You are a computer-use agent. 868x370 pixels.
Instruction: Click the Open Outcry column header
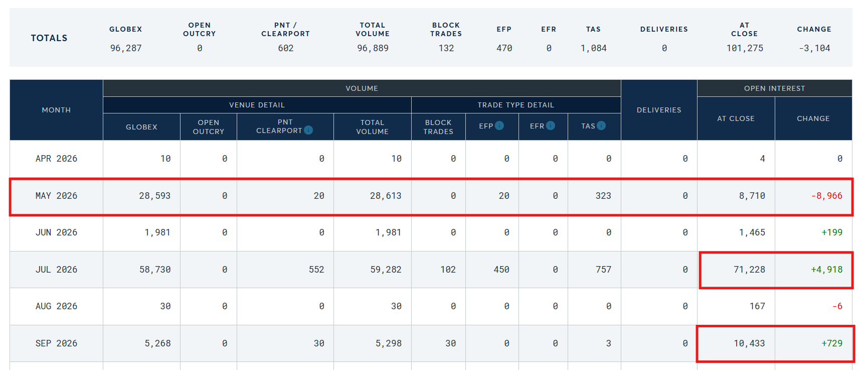(x=208, y=127)
